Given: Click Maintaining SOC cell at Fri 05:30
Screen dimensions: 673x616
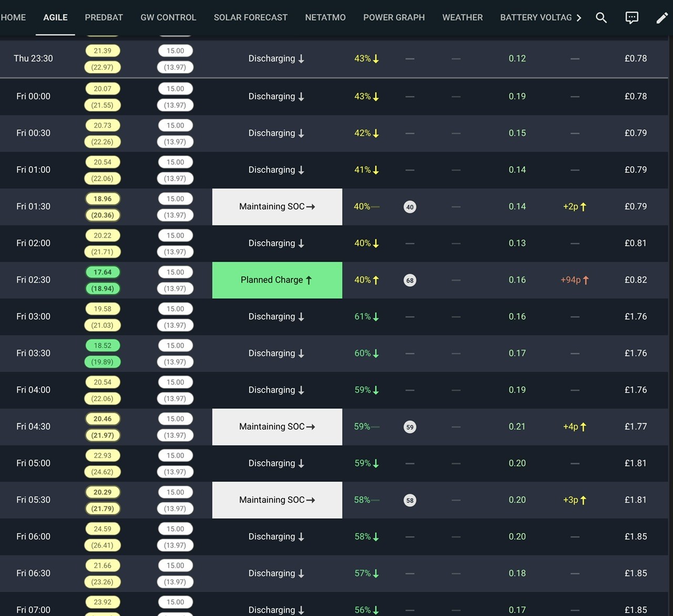Looking at the screenshot, I should (x=277, y=500).
